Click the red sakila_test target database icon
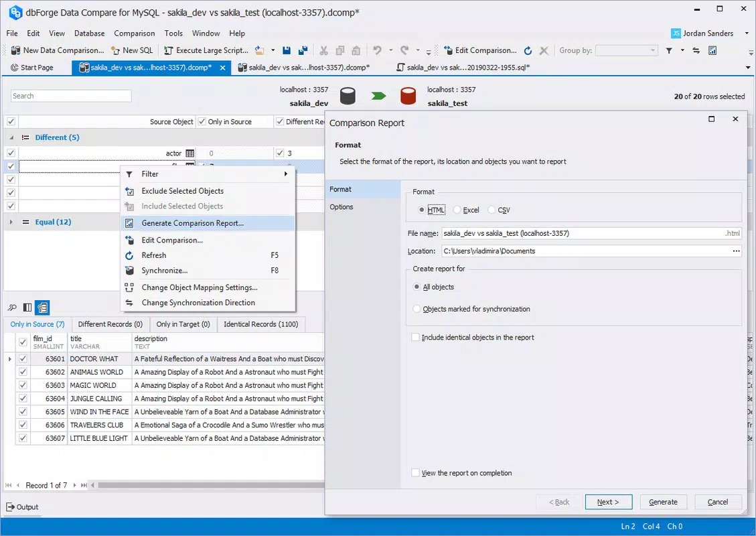Screen dimensions: 756x536 click(408, 96)
